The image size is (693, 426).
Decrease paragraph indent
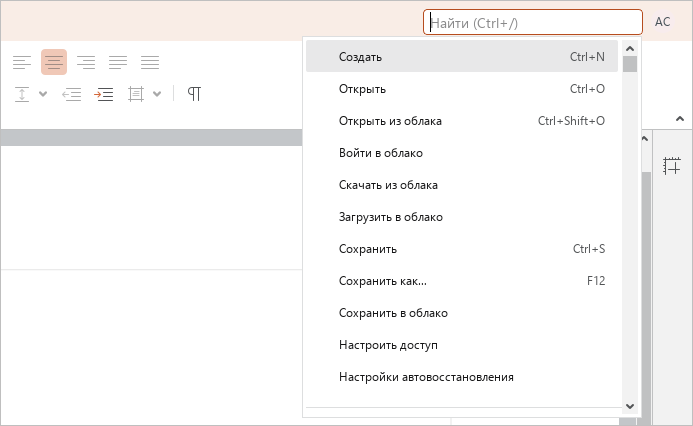[x=71, y=94]
